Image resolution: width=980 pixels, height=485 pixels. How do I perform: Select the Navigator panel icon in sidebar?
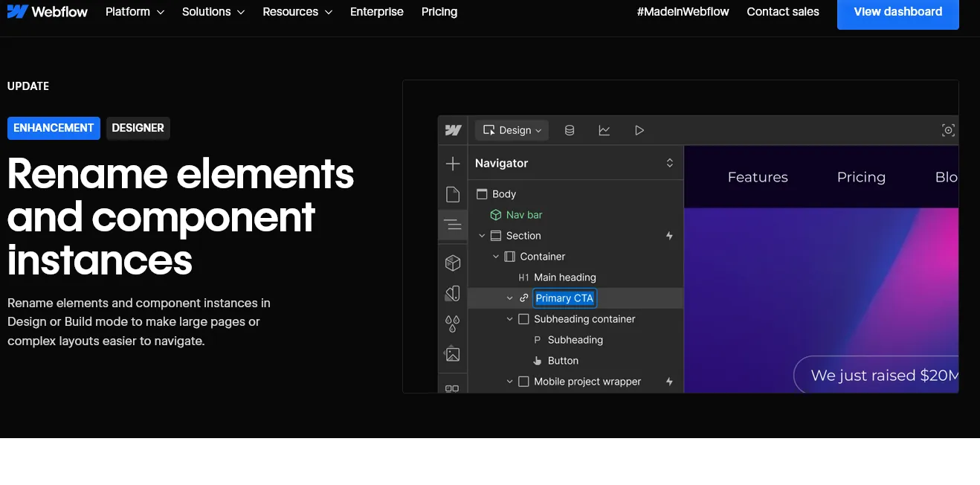click(453, 225)
